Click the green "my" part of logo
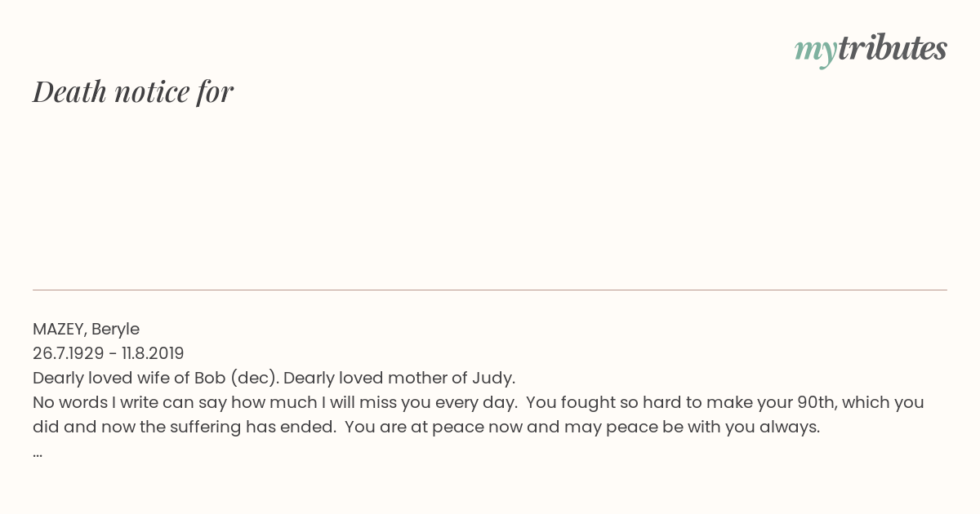980x514 pixels. tap(816, 53)
